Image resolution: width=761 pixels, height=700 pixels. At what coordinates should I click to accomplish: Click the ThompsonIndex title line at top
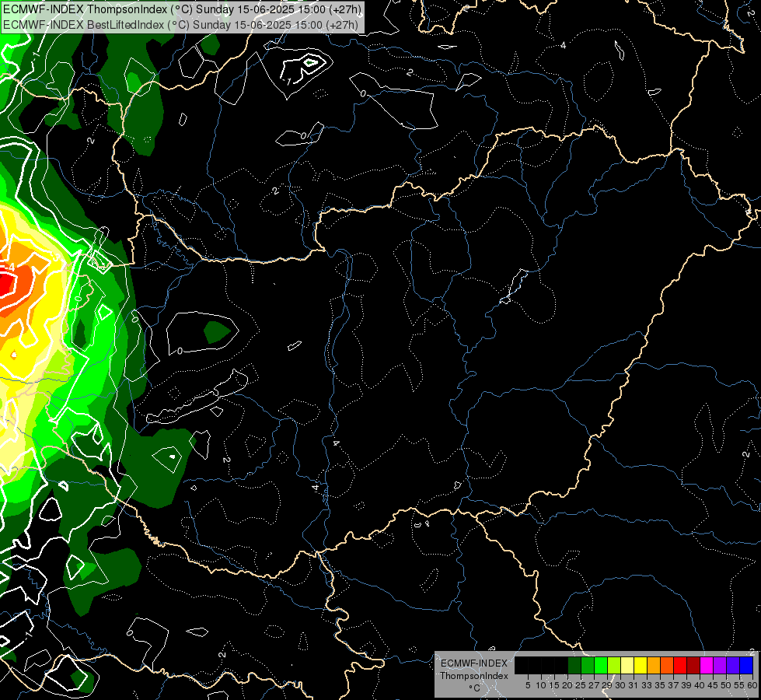pos(182,9)
